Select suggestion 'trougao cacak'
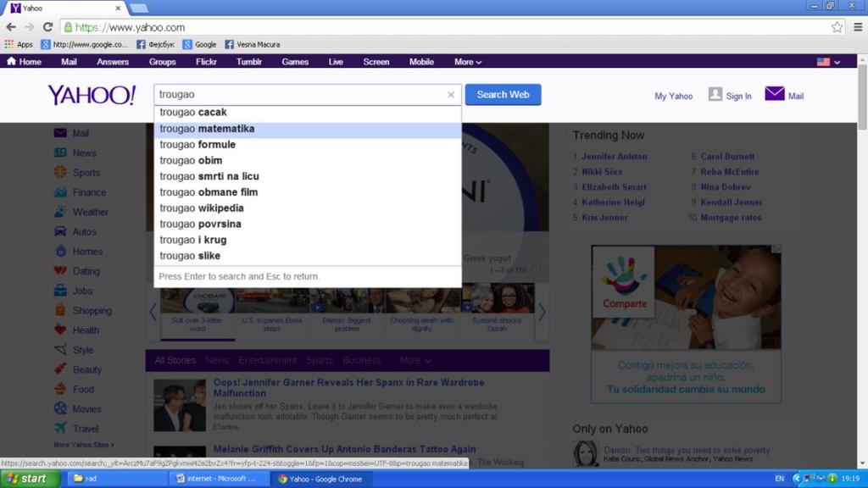 tap(308, 113)
